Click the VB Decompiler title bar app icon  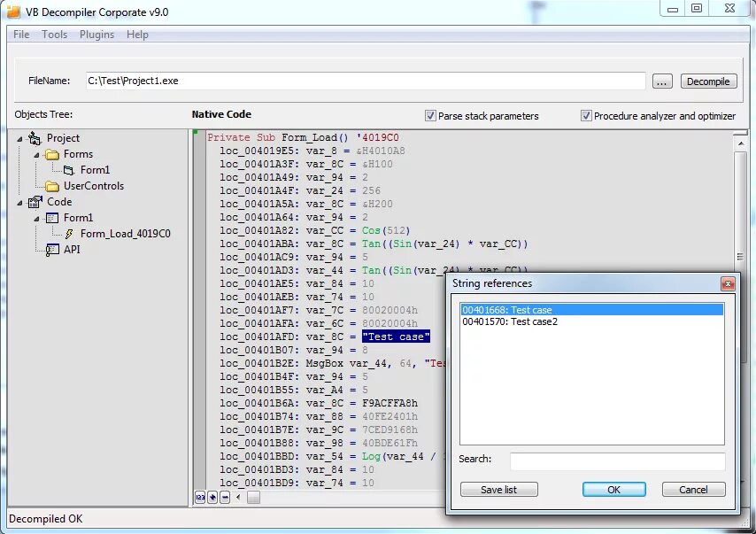(x=13, y=12)
